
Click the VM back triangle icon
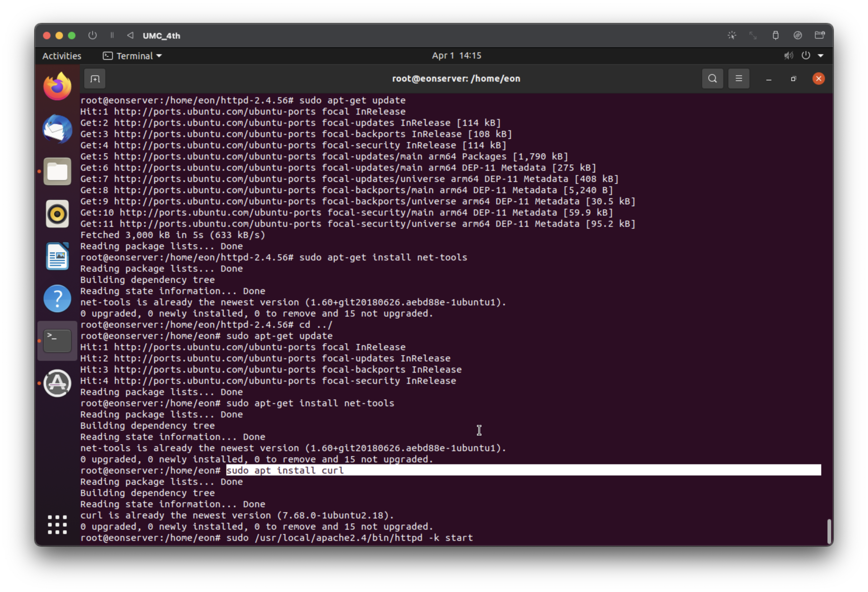[130, 36]
